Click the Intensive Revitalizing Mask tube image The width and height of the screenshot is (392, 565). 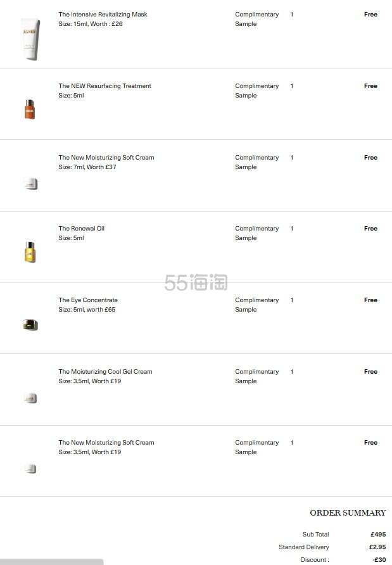(x=30, y=39)
